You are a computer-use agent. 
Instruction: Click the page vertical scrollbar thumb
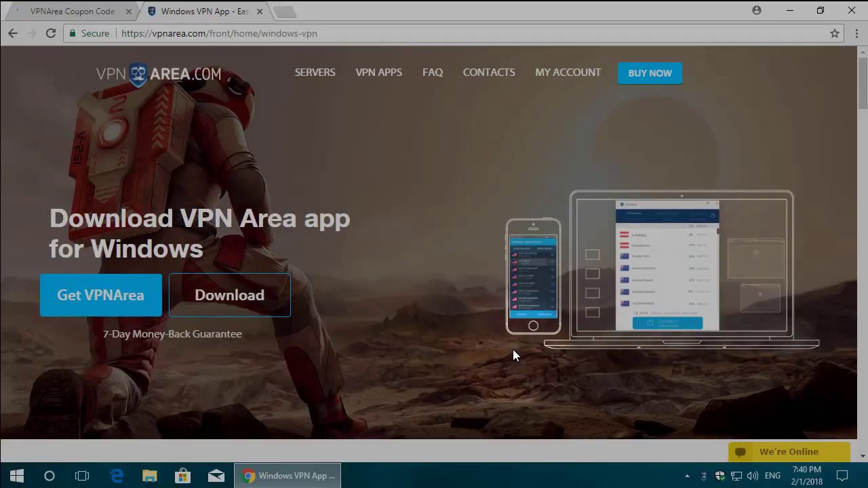click(x=863, y=83)
